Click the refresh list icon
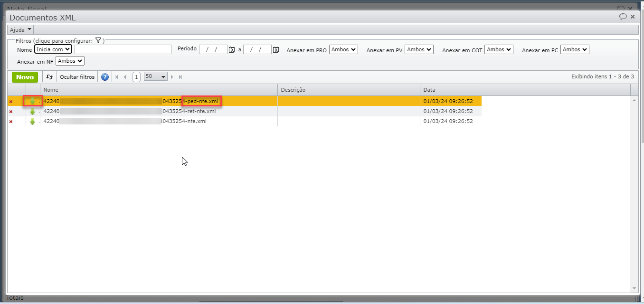Image resolution: width=644 pixels, height=304 pixels. pyautogui.click(x=49, y=77)
